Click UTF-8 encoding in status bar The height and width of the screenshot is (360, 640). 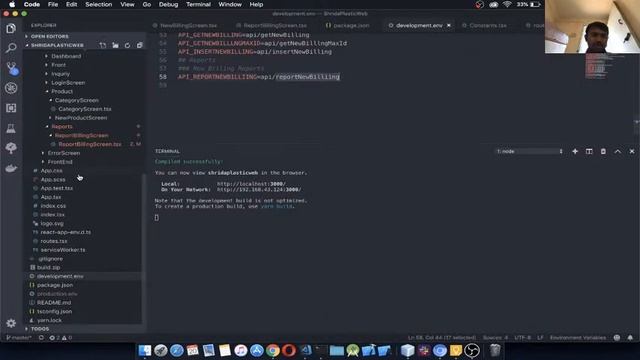pyautogui.click(x=522, y=338)
